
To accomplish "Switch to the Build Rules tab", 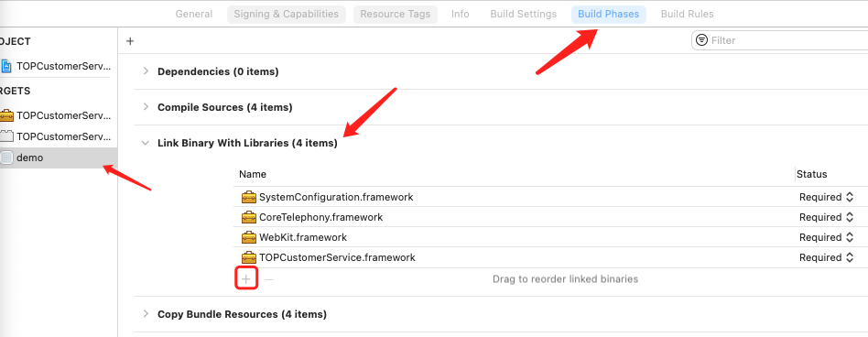I will click(687, 15).
